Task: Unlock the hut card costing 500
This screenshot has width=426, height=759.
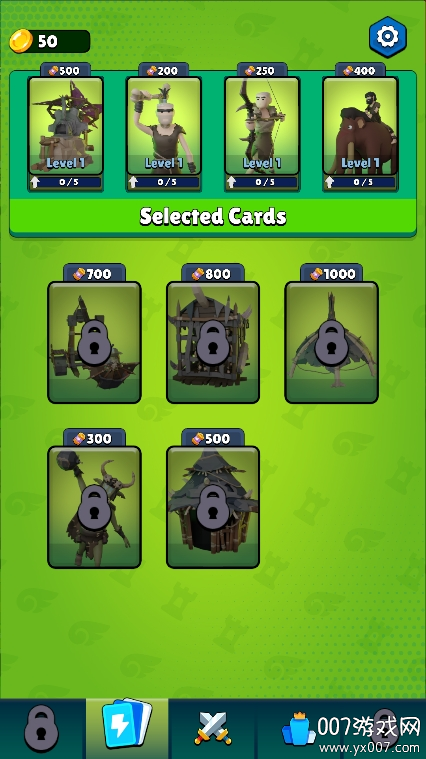Action: click(x=213, y=507)
